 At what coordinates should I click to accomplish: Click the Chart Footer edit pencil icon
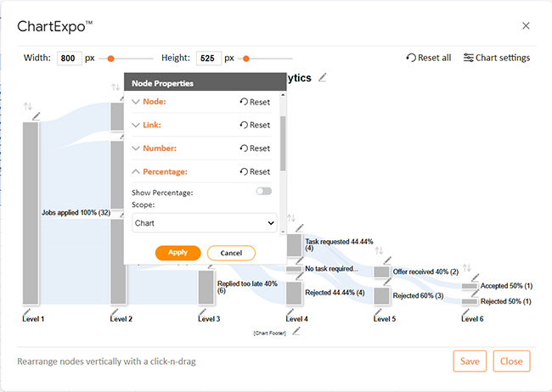coord(296,331)
